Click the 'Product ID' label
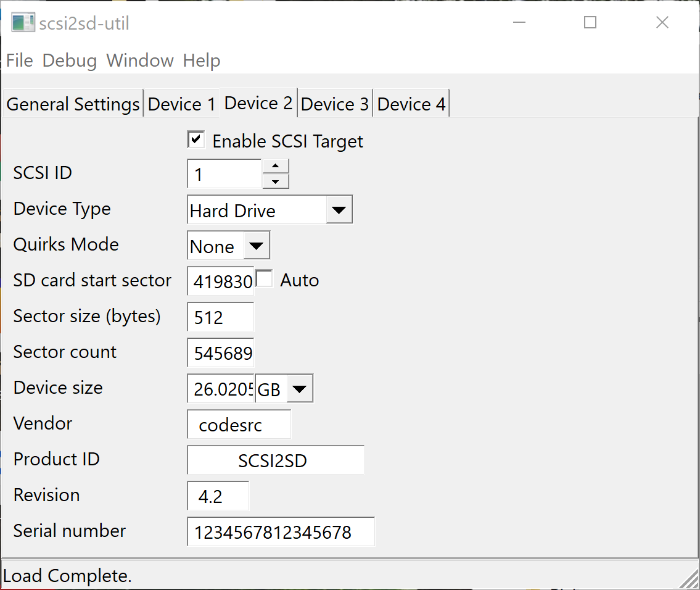700x590 pixels. (x=57, y=459)
